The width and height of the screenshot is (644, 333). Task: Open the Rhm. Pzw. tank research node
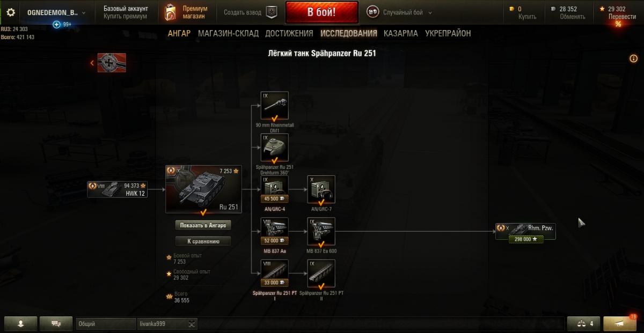tap(525, 232)
